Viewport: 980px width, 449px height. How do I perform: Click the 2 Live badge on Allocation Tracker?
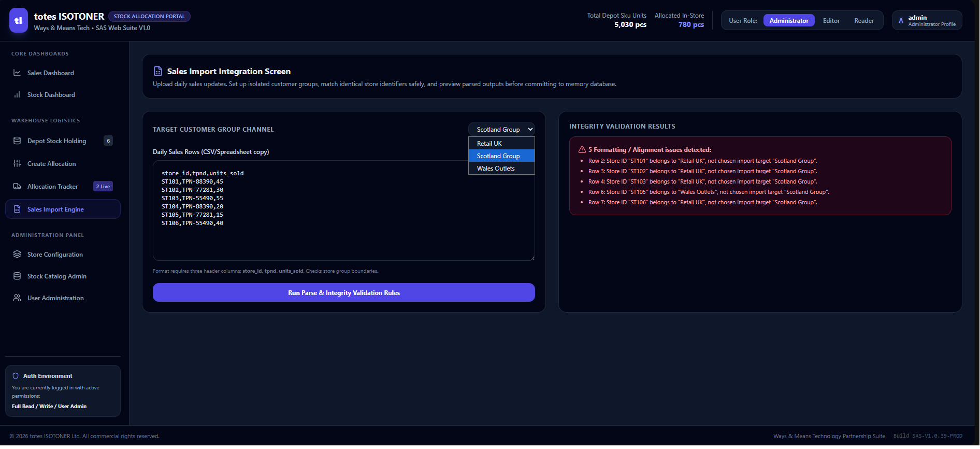[103, 187]
